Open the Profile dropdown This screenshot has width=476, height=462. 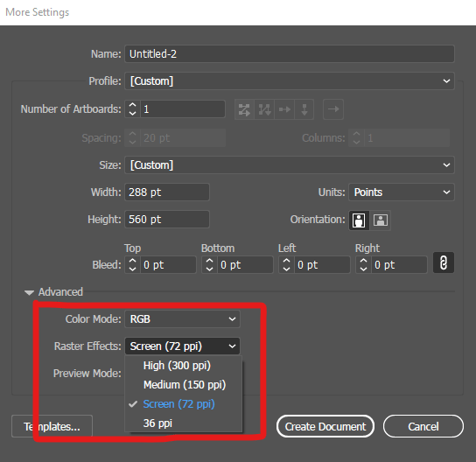(290, 81)
